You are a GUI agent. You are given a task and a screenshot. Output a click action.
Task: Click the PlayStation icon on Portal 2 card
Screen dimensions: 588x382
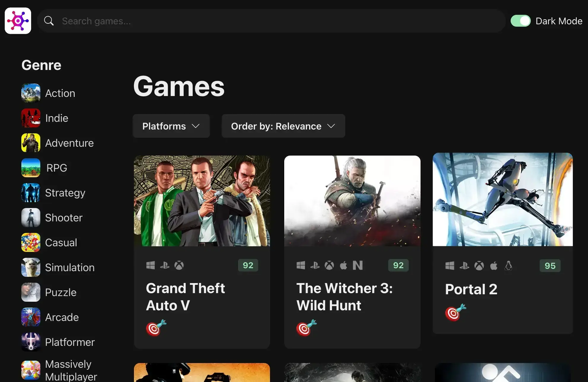coord(464,266)
